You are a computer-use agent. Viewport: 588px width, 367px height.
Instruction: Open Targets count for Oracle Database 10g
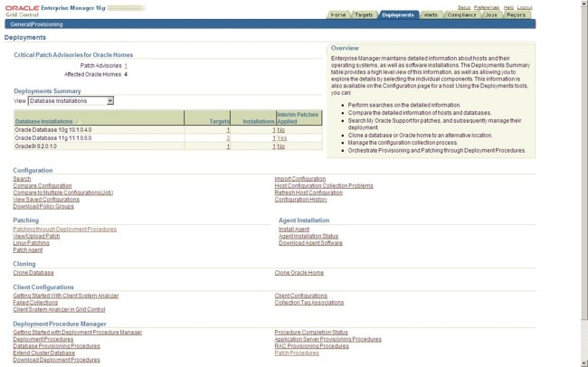pos(228,129)
